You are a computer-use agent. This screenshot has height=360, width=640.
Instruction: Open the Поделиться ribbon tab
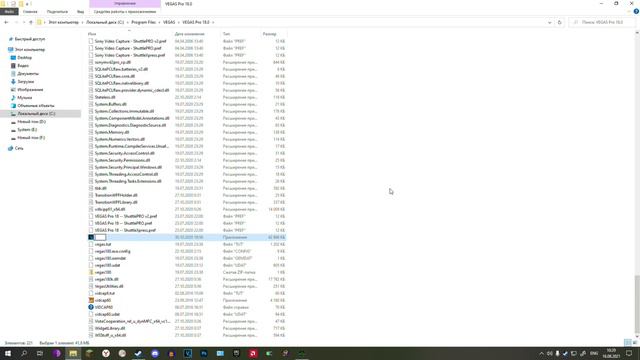point(57,11)
